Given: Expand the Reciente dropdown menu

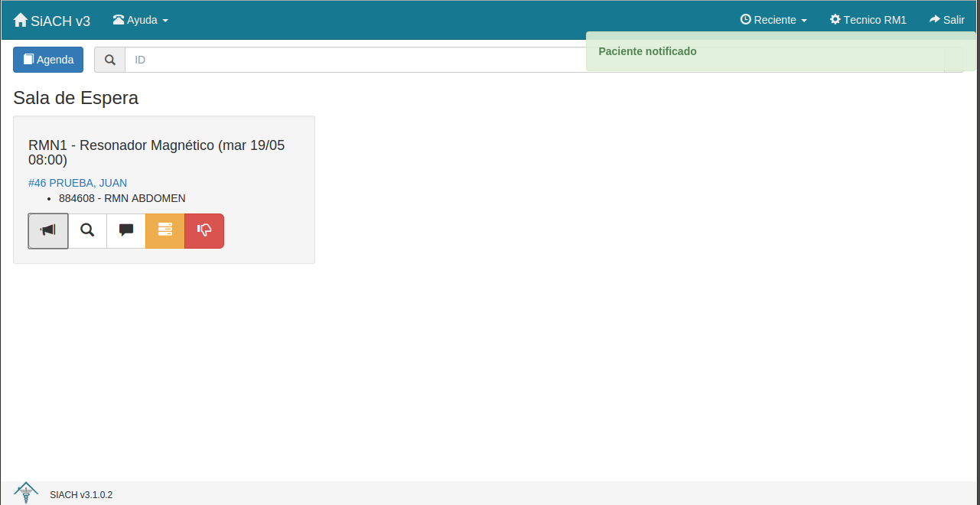Looking at the screenshot, I should point(773,20).
